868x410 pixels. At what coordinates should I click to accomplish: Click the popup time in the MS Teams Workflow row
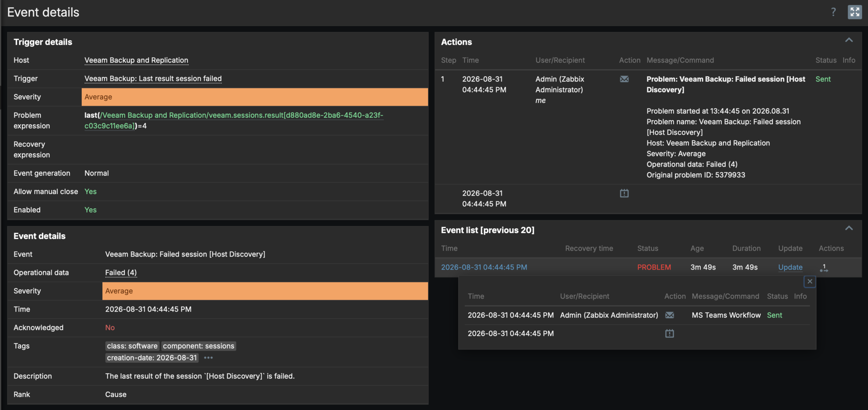[x=511, y=315]
